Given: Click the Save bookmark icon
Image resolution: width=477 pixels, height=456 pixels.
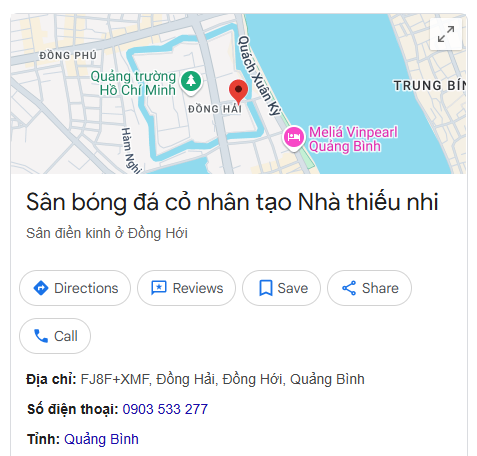Looking at the screenshot, I should pos(266,288).
